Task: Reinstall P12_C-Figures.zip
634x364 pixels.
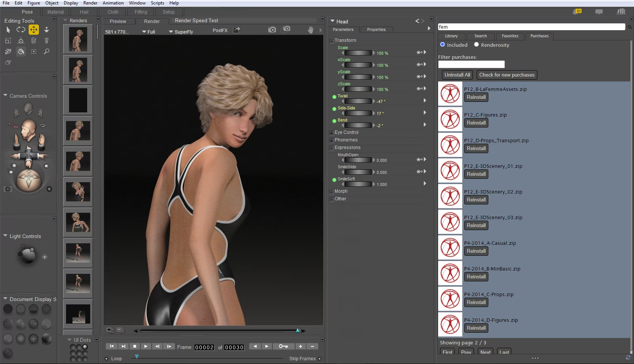Action: 476,123
